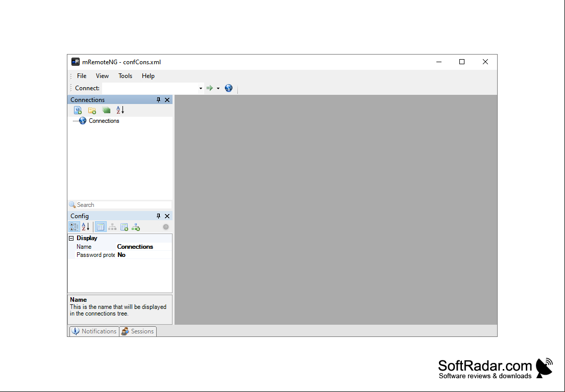Screen dimensions: 565x392
Task: Click the green stacked-windows icon in Connections toolbar
Action: pyautogui.click(x=106, y=110)
